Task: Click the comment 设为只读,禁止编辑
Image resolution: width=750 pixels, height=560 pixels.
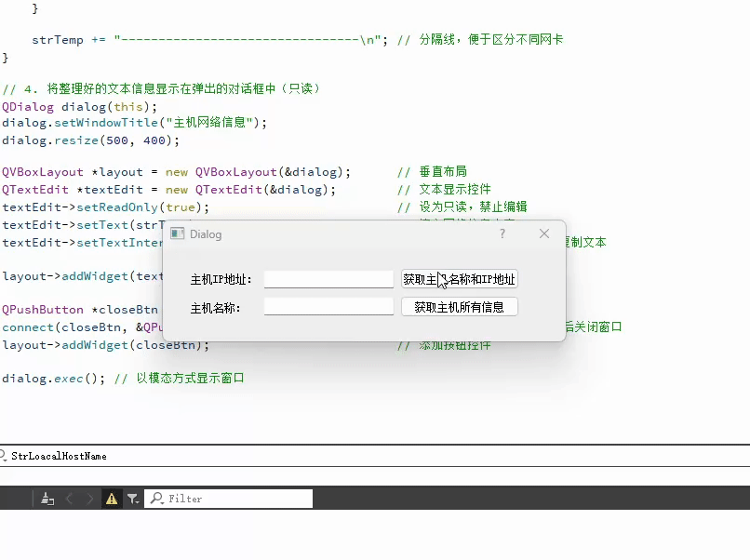Action: (x=473, y=207)
